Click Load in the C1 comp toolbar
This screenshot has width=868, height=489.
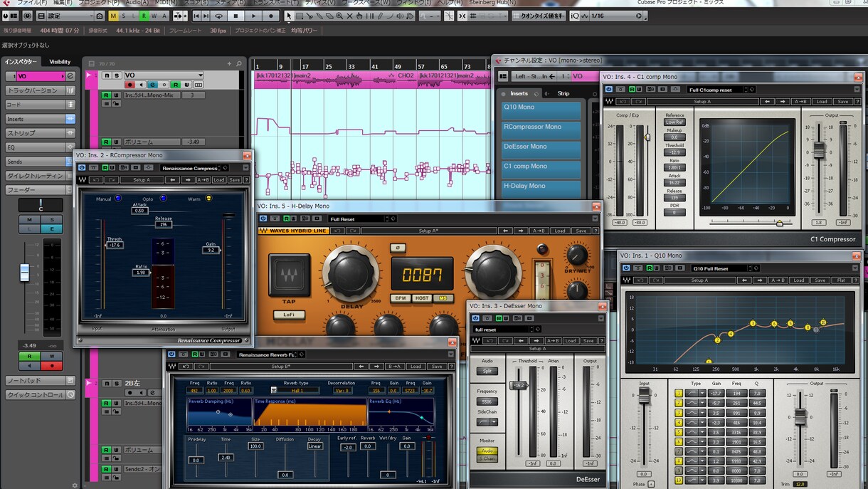(822, 102)
